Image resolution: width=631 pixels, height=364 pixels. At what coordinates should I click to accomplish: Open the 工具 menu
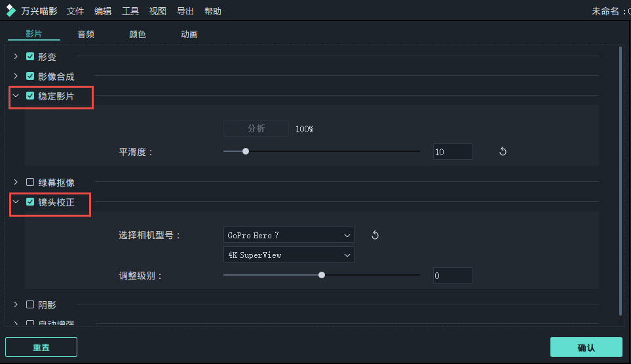pyautogui.click(x=130, y=11)
